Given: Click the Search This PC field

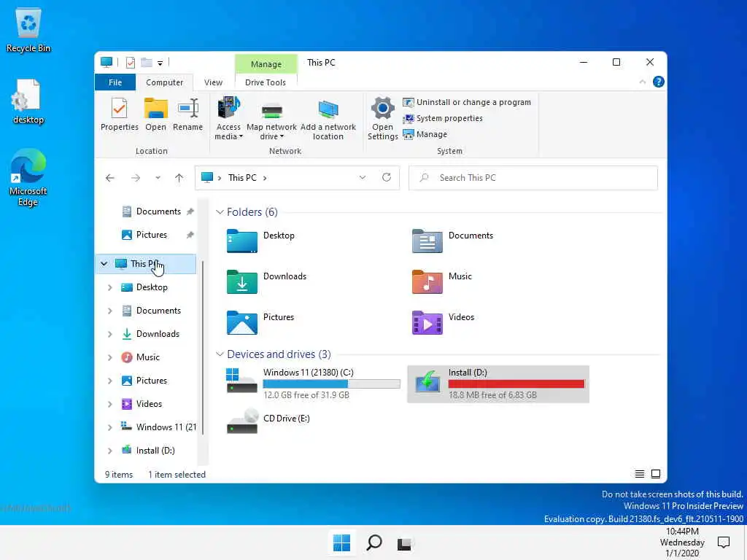Looking at the screenshot, I should (533, 178).
